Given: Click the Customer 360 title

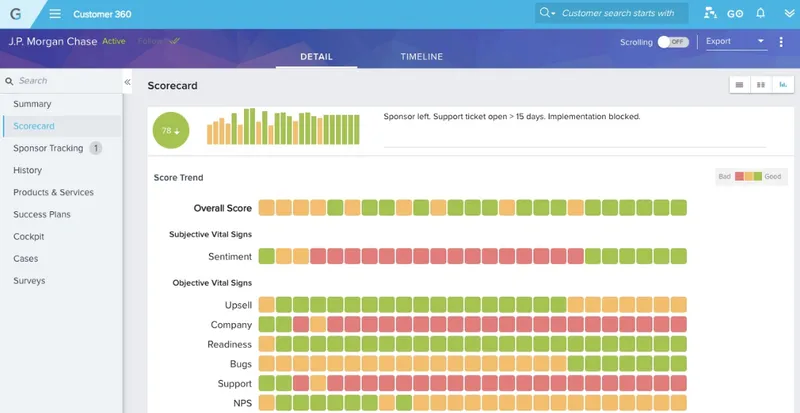Looking at the screenshot, I should coord(102,14).
